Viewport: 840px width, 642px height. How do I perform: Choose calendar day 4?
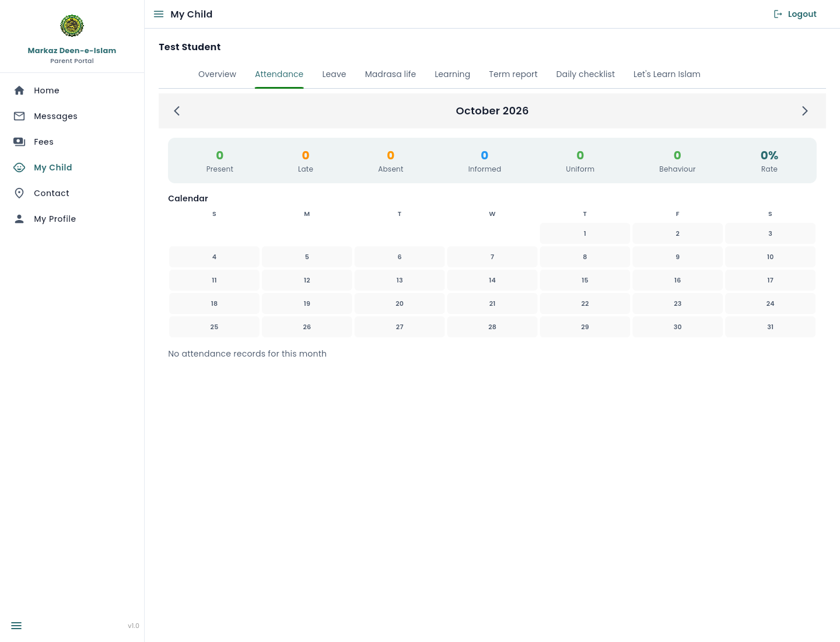214,257
